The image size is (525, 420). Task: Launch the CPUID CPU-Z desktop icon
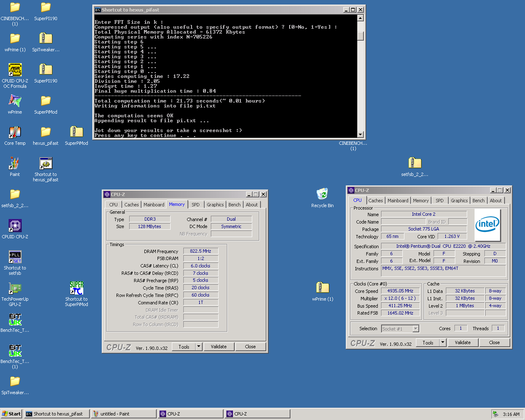pos(15,226)
